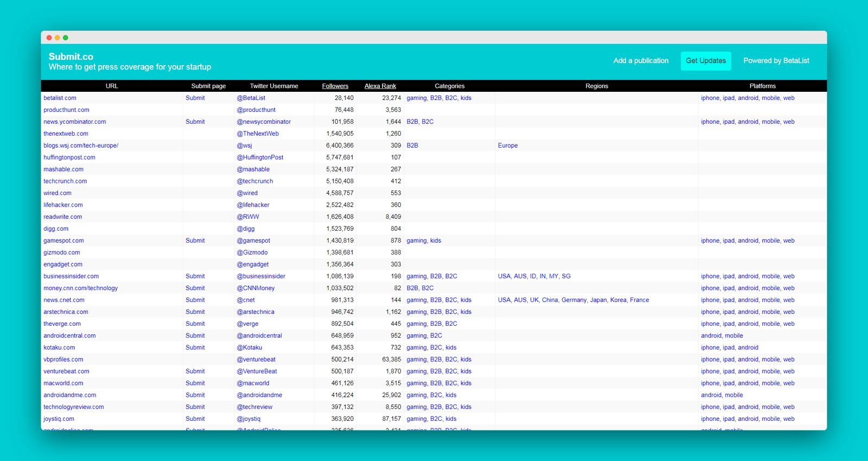Open @HuffingtonPost Twitter link
The height and width of the screenshot is (461, 868).
coord(260,158)
